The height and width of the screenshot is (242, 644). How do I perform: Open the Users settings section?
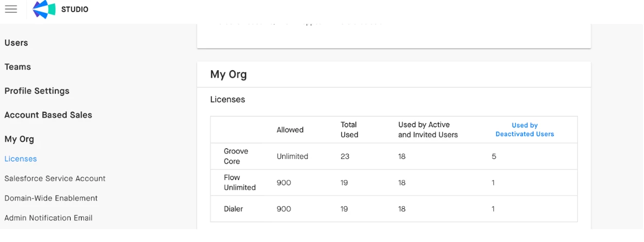pyautogui.click(x=17, y=43)
